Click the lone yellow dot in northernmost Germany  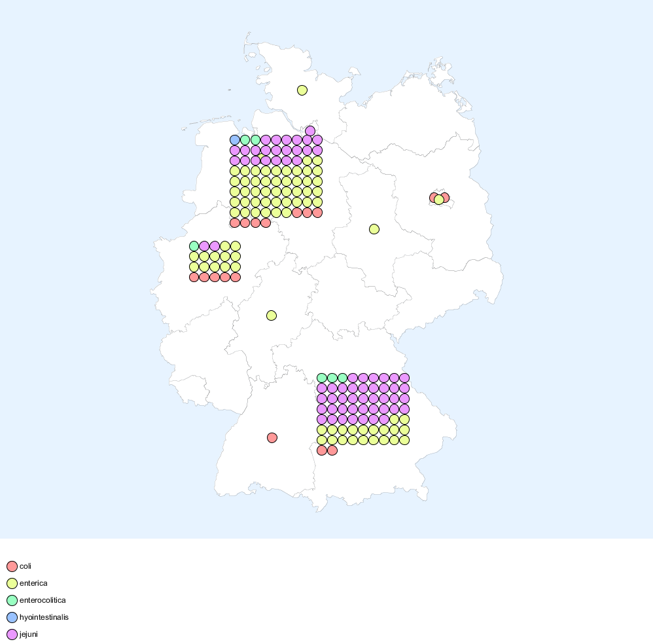click(302, 90)
